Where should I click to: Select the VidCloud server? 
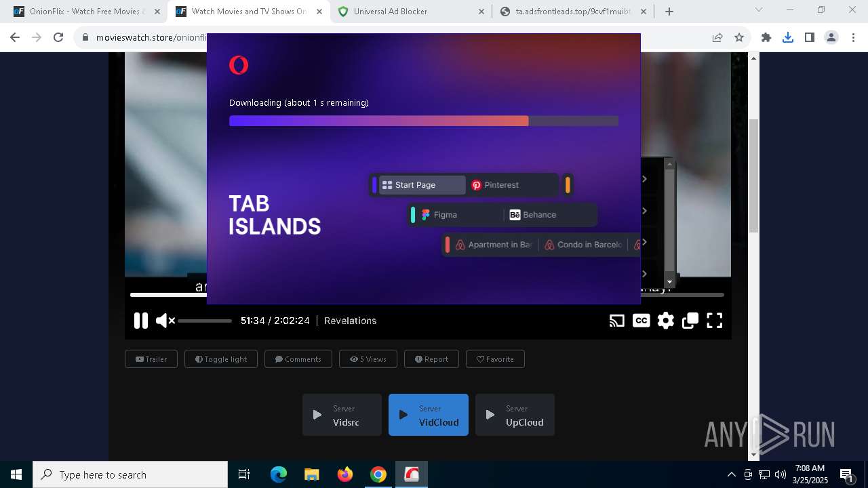(429, 415)
